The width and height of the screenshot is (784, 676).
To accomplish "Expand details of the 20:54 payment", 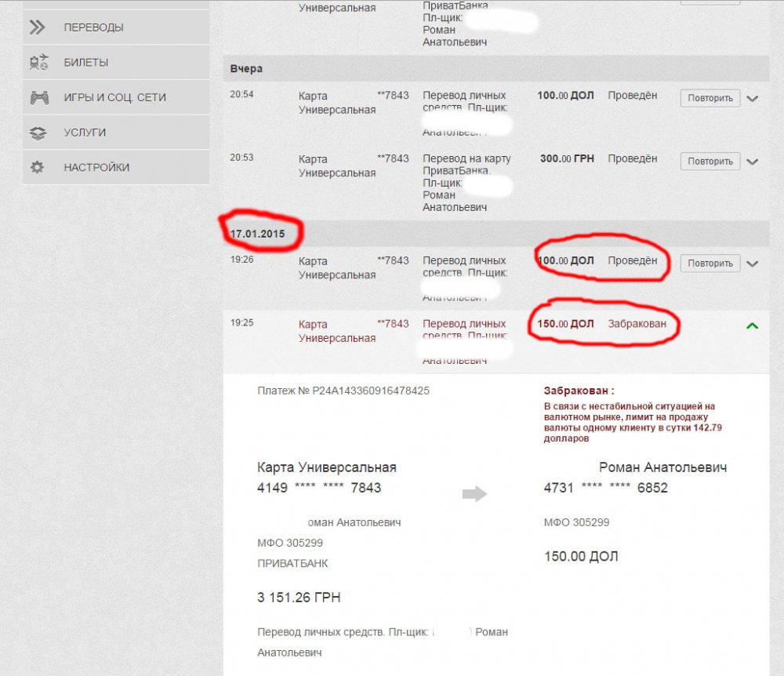I will tap(752, 99).
